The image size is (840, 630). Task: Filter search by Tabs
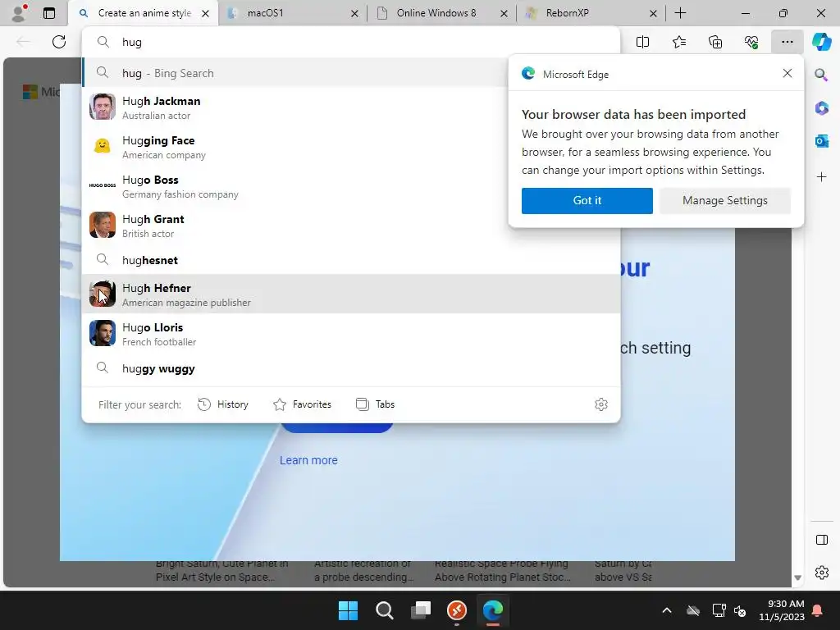(x=375, y=404)
